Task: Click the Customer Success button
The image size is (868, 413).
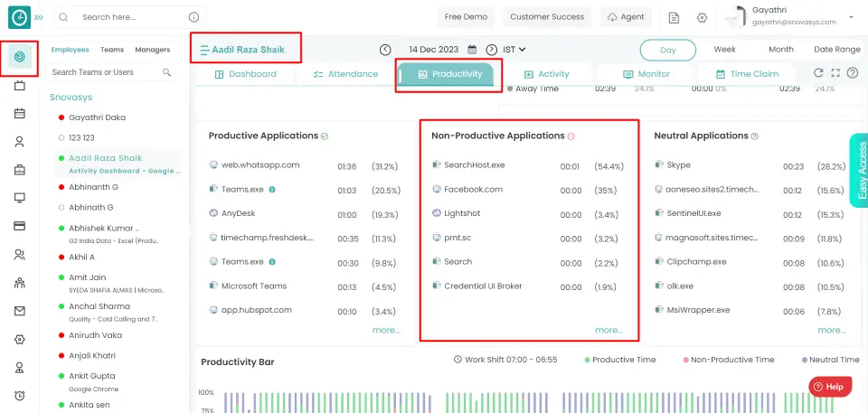Action: point(547,17)
